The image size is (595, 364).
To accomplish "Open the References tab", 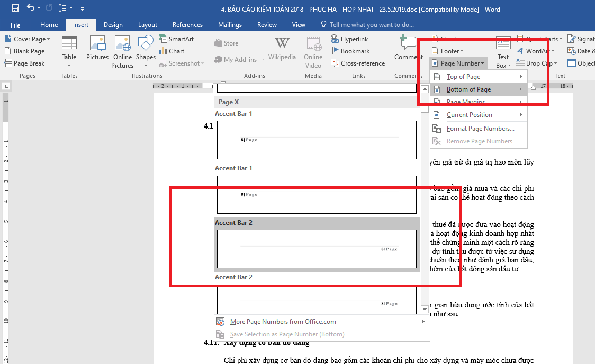I will coord(187,25).
